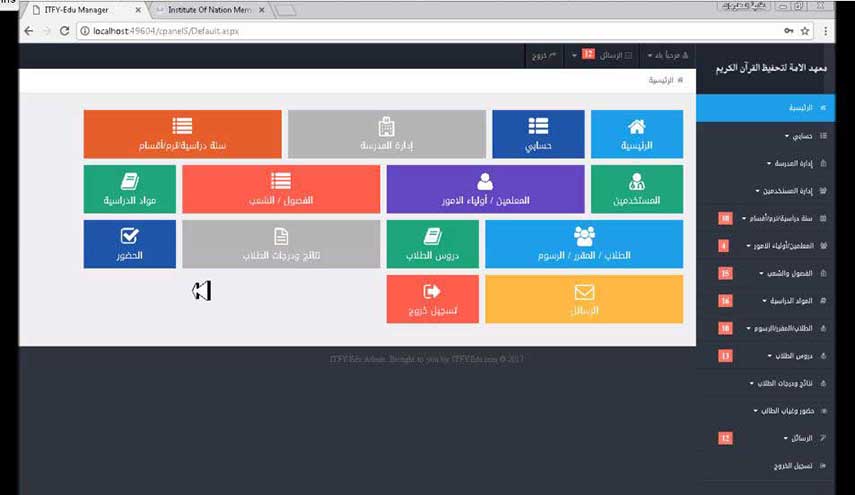
Task: Switch to Institute Of Nation browser tab
Action: point(212,10)
